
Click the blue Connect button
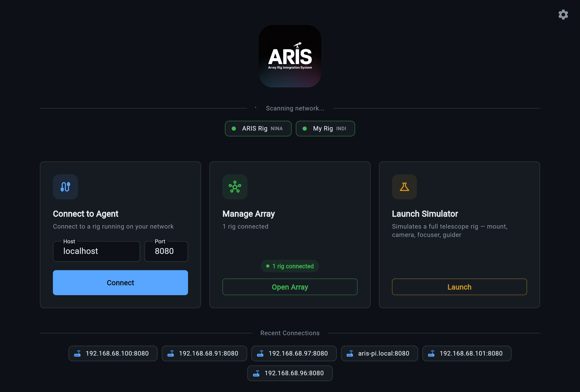(120, 282)
